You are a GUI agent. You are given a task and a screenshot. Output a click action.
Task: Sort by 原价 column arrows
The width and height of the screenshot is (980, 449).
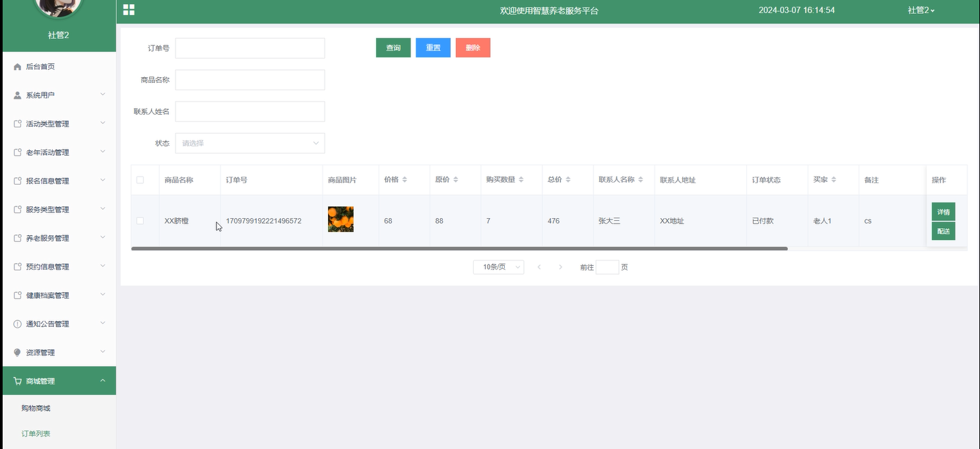[455, 180]
